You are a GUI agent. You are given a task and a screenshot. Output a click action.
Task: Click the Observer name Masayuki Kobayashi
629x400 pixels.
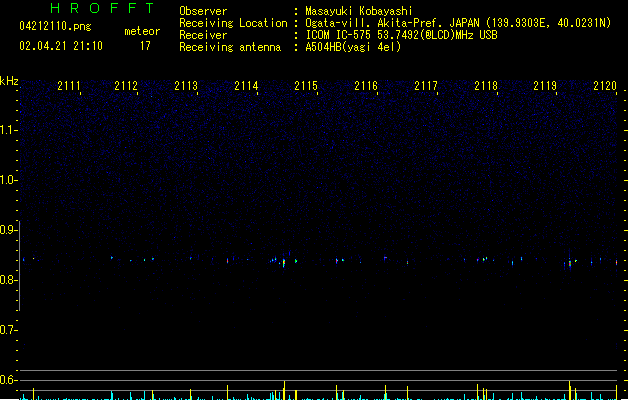359,11
